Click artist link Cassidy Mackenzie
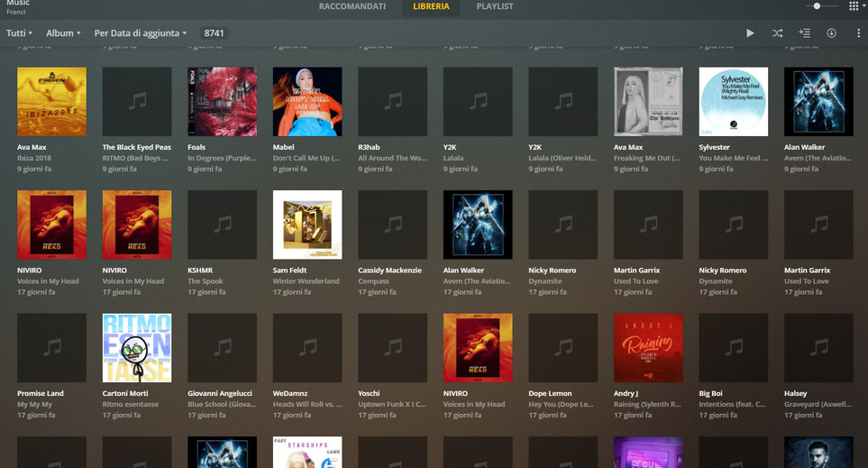The width and height of the screenshot is (868, 468). coord(389,271)
